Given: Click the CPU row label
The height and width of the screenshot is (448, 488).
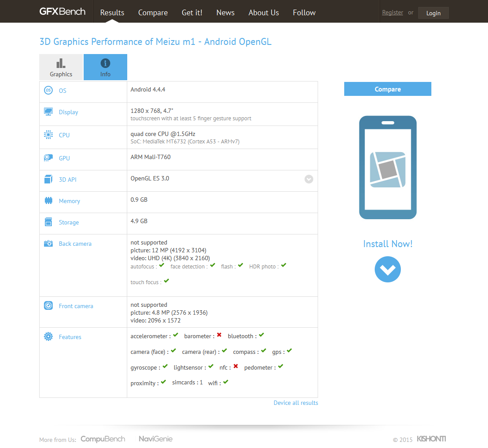Looking at the screenshot, I should [64, 135].
